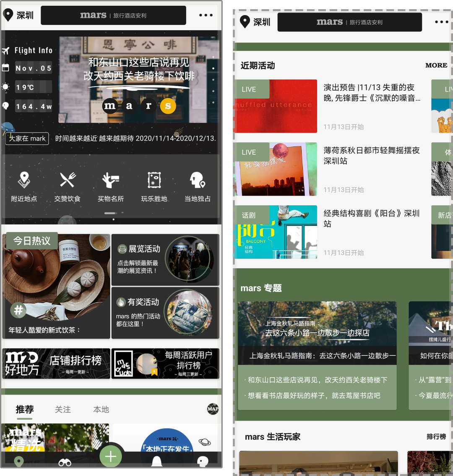Viewport: 453px width, 476px height.
Task: Switch to 关注 tab
Action: pyautogui.click(x=63, y=410)
